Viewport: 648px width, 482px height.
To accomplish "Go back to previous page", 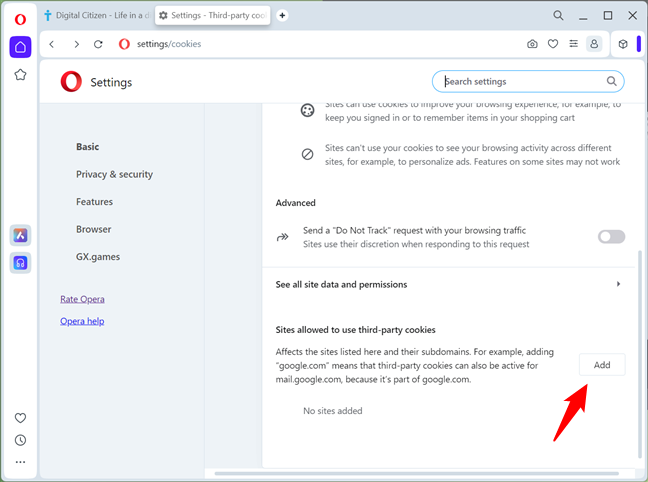I will coord(52,44).
